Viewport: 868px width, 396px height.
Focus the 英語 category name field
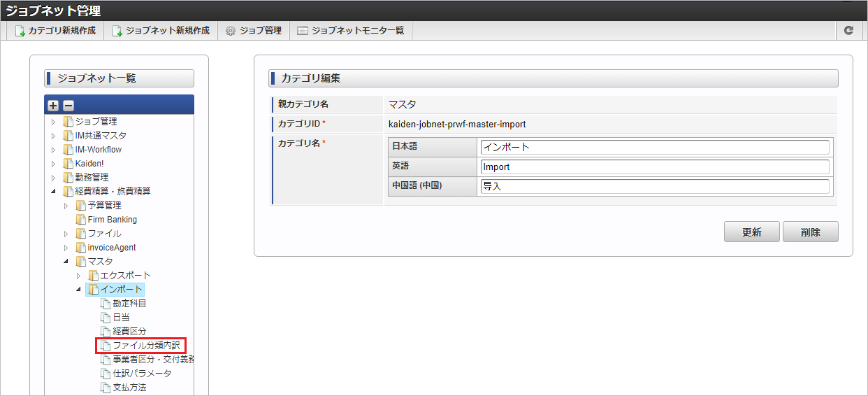coord(655,167)
